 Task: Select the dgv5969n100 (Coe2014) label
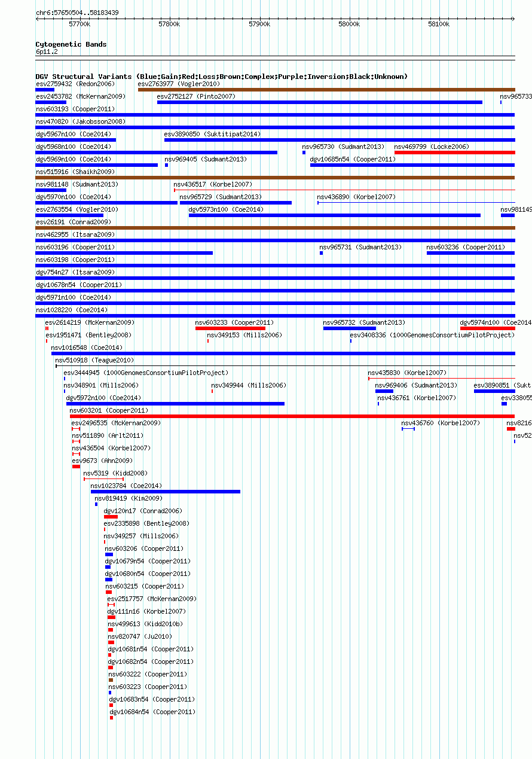[73, 159]
